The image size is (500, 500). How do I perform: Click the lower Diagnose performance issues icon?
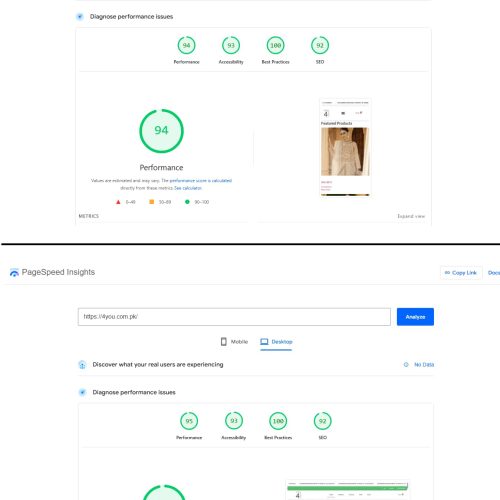[82, 392]
